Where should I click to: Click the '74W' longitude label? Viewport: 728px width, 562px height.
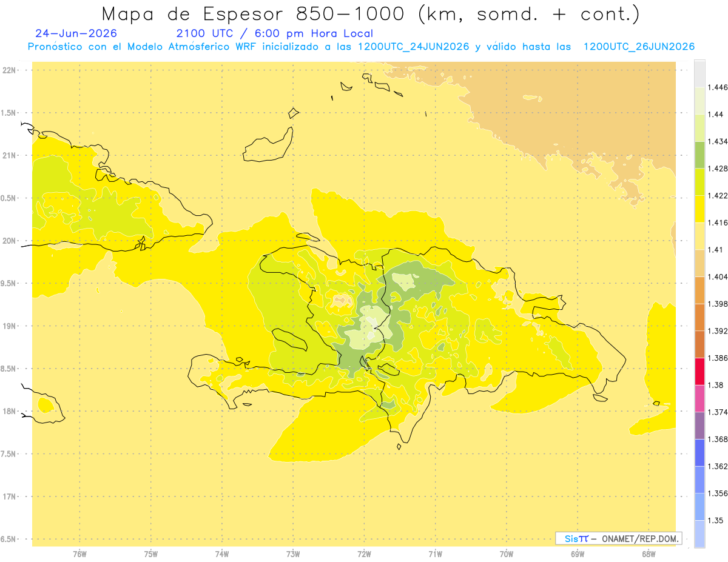click(x=222, y=554)
